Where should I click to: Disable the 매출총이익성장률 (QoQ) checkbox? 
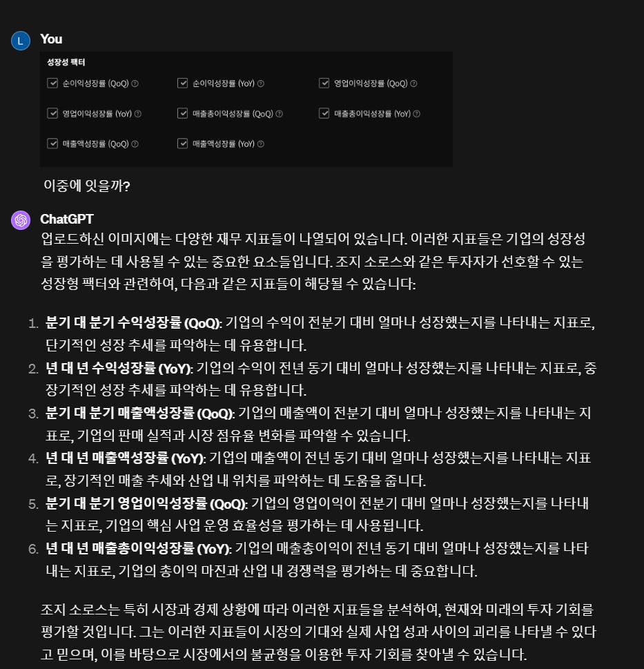coord(182,113)
